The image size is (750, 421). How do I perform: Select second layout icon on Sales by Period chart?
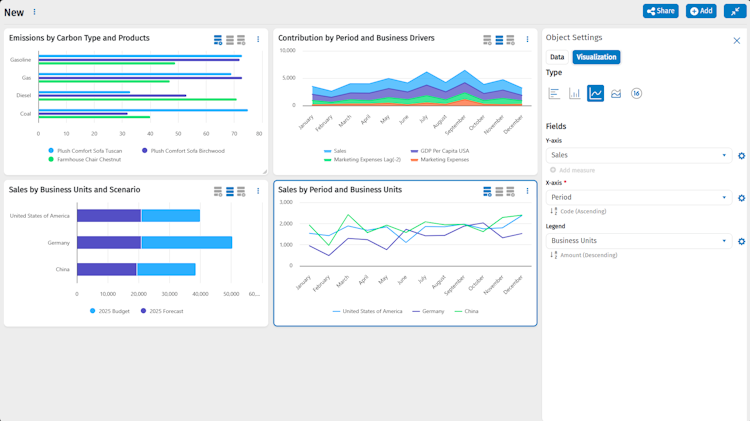coord(499,191)
